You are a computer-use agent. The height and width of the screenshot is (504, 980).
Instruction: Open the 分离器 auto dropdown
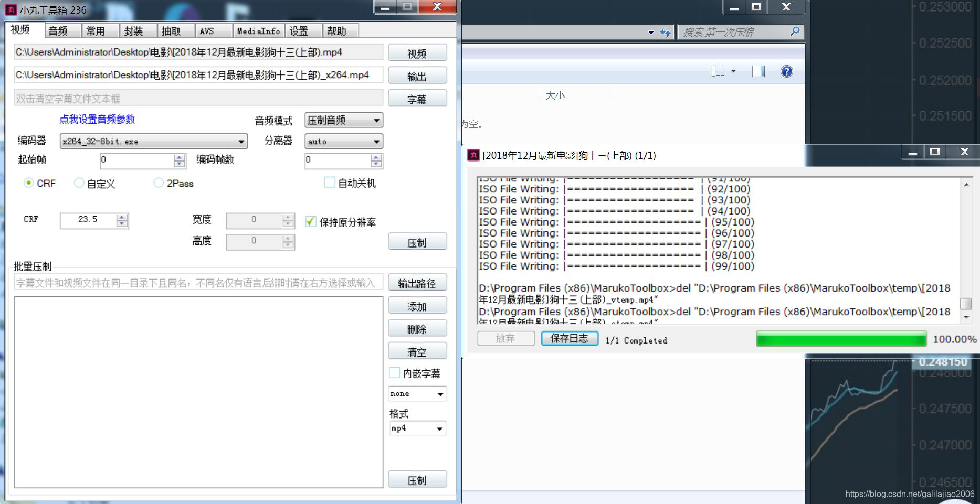tap(344, 141)
